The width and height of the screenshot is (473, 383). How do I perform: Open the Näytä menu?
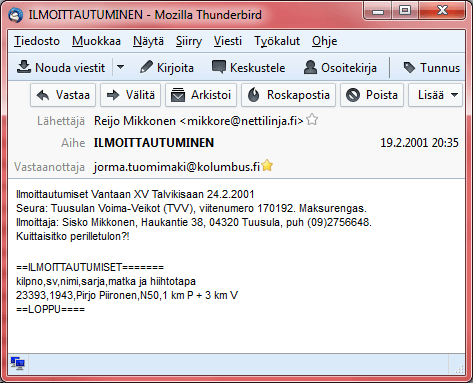pyautogui.click(x=148, y=41)
